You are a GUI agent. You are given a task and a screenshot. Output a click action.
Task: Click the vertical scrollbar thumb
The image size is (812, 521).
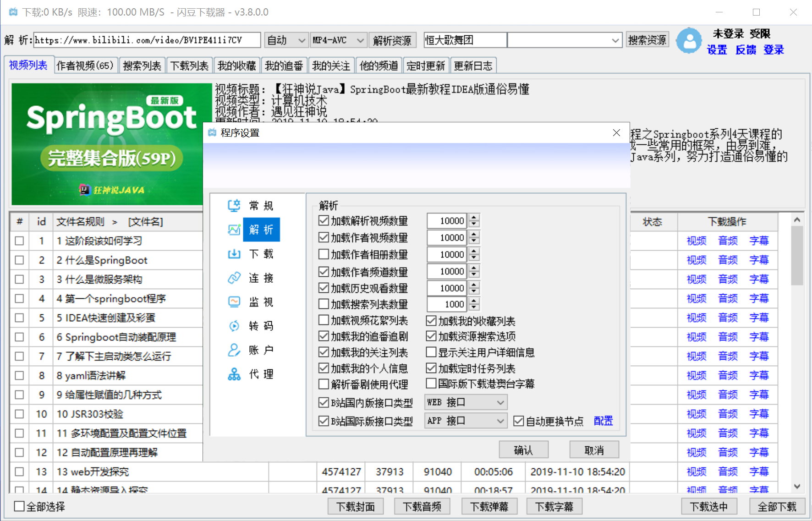tap(797, 256)
